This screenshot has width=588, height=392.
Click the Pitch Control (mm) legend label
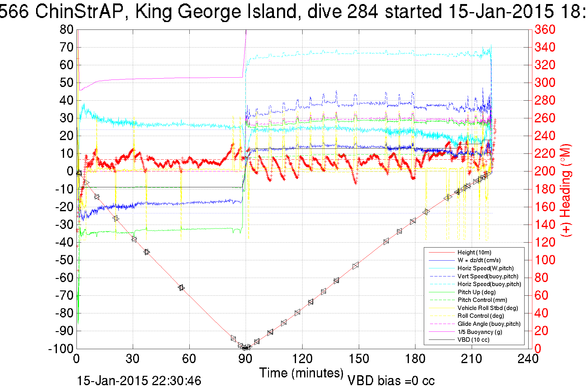click(x=482, y=300)
